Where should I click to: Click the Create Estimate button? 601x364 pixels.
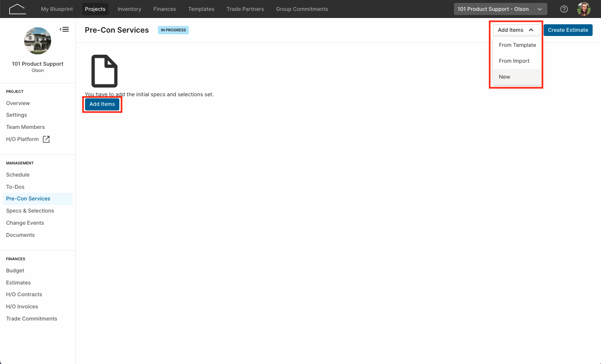click(568, 30)
